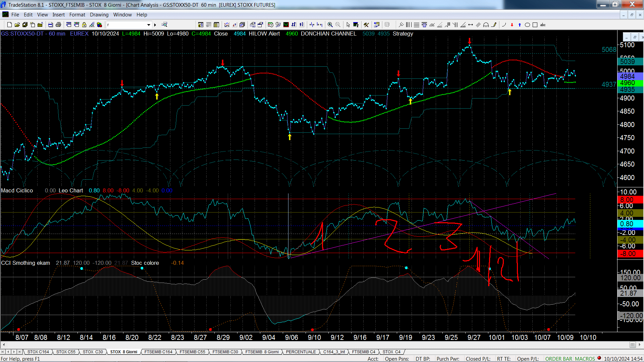Click the candlestick bar type toolbar icon
Screen dimensions: 644x362
302,24
